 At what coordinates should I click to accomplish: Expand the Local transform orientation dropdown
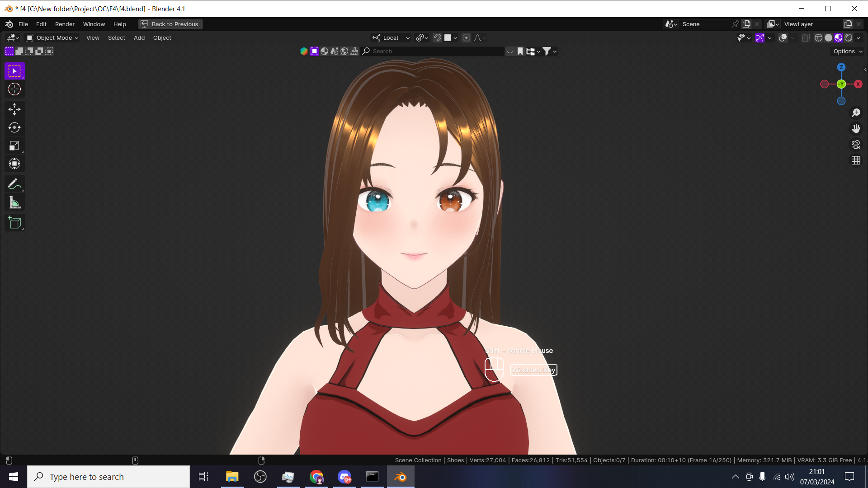click(392, 38)
